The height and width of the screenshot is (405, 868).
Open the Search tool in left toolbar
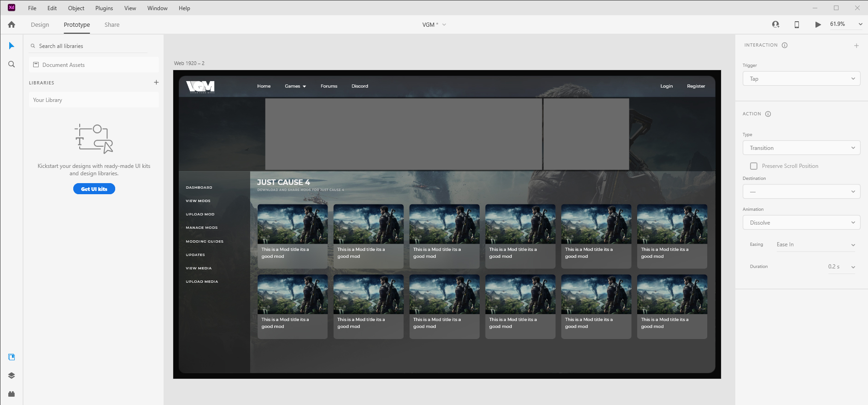(x=12, y=65)
